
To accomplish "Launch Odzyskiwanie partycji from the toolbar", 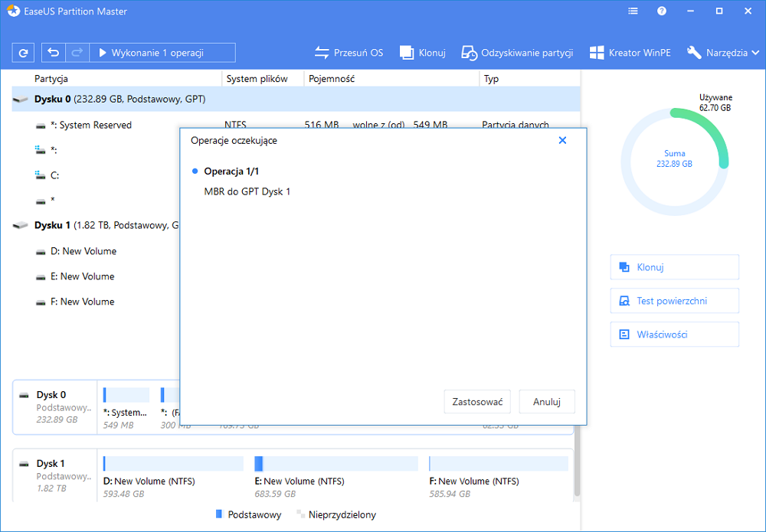I will [x=517, y=53].
